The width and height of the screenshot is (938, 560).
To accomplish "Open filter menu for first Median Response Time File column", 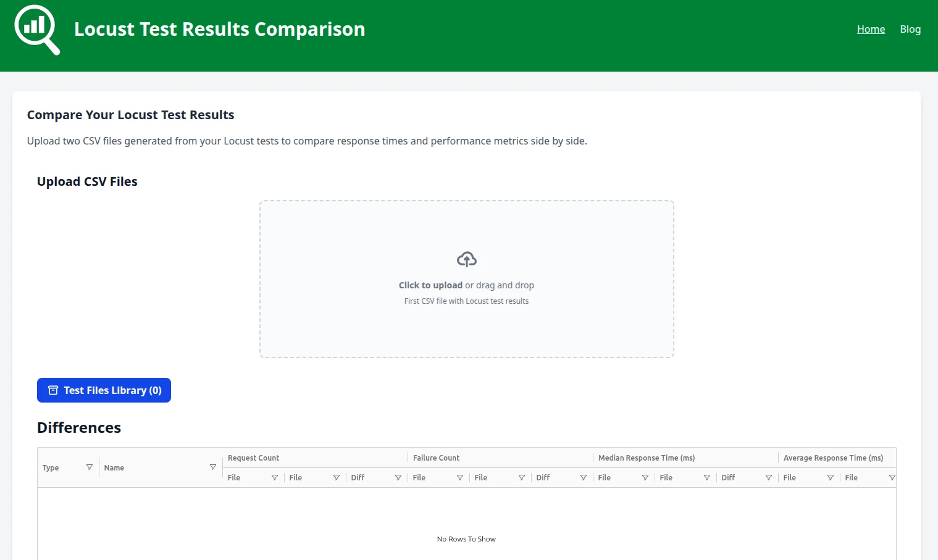I will tap(645, 477).
